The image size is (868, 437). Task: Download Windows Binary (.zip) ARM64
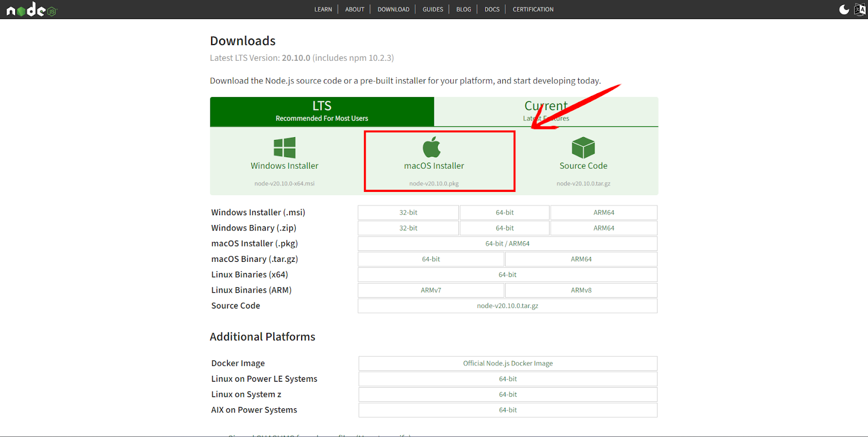pyautogui.click(x=604, y=228)
